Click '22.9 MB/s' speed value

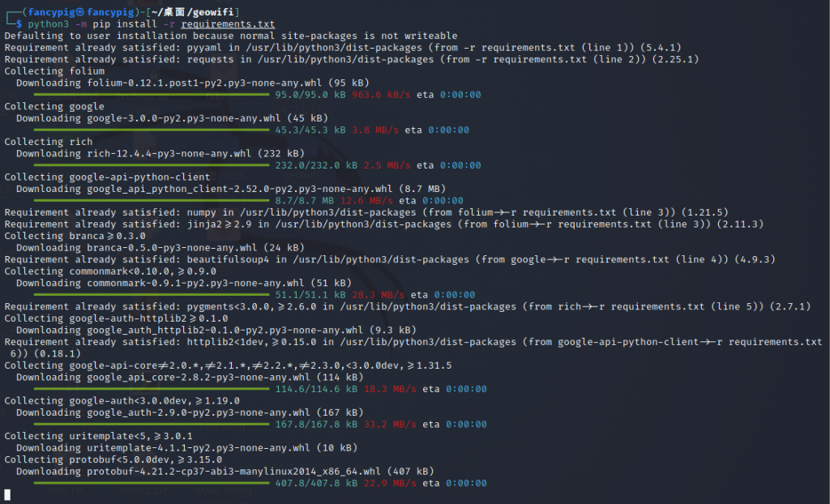pos(390,484)
